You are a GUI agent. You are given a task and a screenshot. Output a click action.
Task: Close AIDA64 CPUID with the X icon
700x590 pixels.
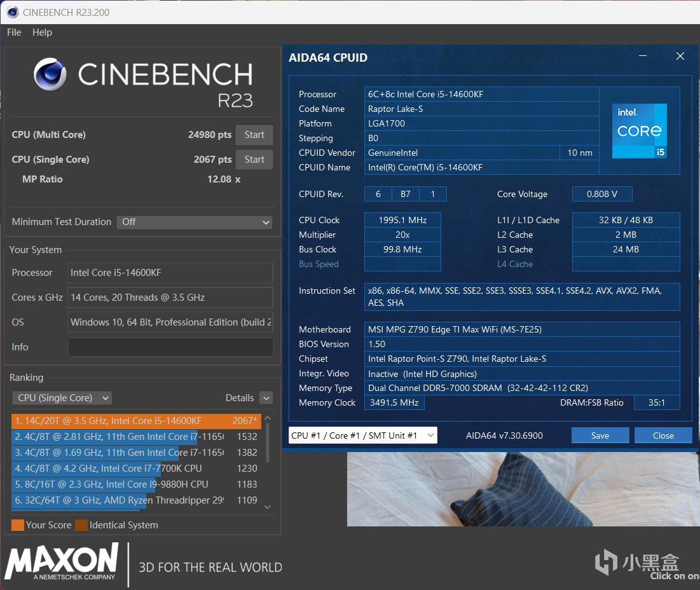[680, 56]
